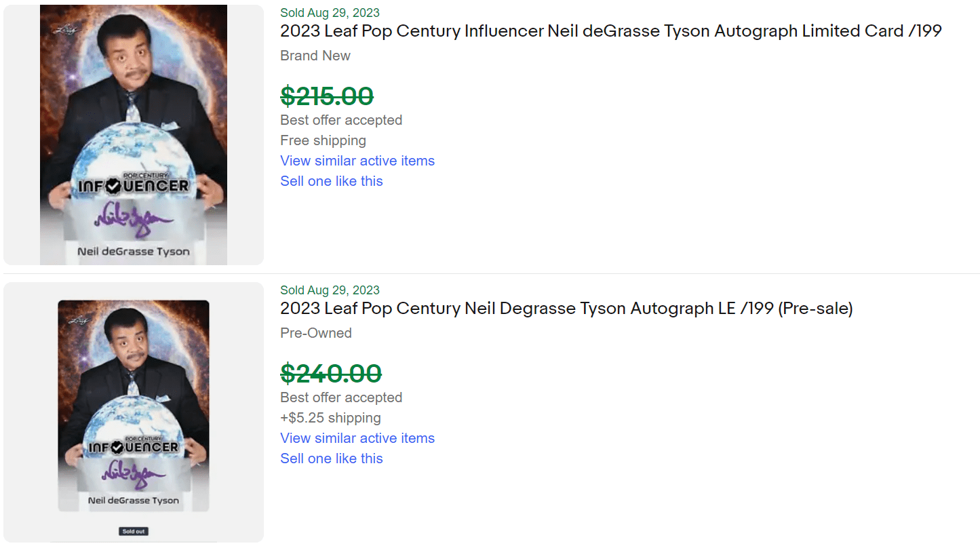The width and height of the screenshot is (980, 548).
Task: Open the Neil deGrasse Tyson Influencer card thumbnail
Action: (x=134, y=134)
